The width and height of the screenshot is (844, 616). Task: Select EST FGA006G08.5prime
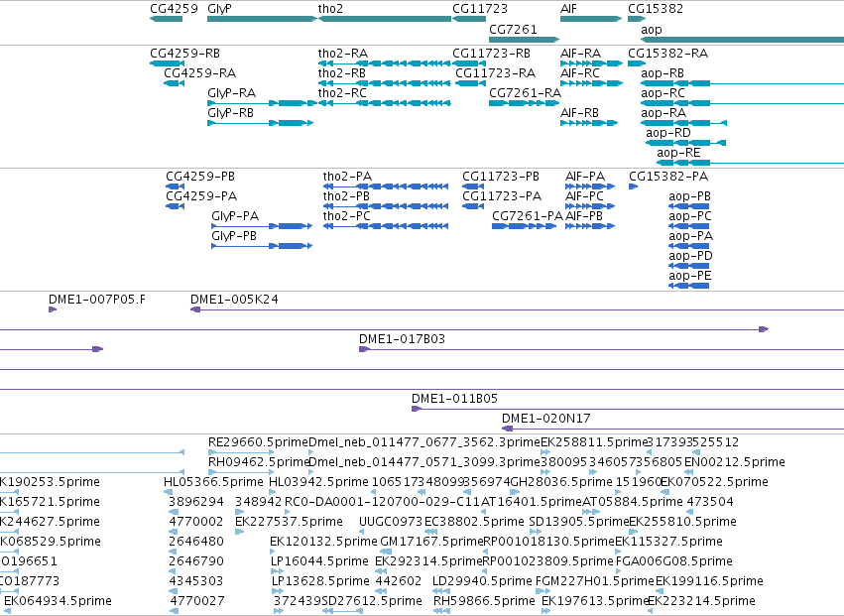pos(673,561)
